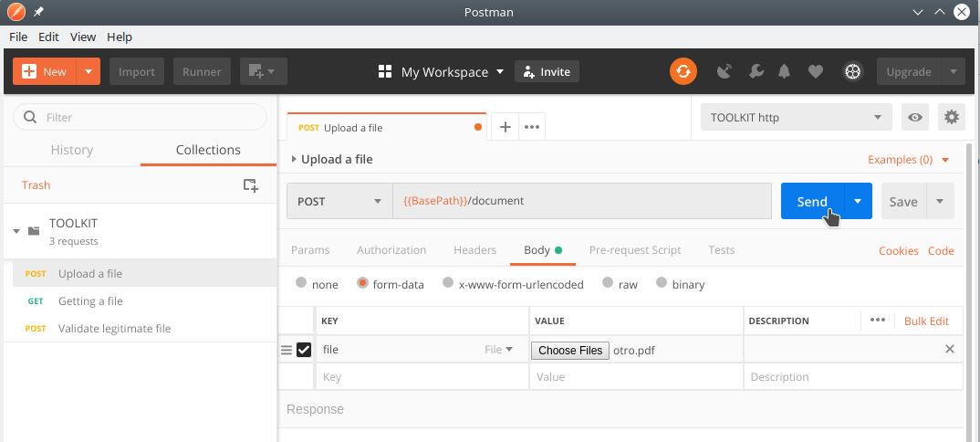Select the form-data body option
Viewport: 980px width, 442px height.
click(362, 282)
